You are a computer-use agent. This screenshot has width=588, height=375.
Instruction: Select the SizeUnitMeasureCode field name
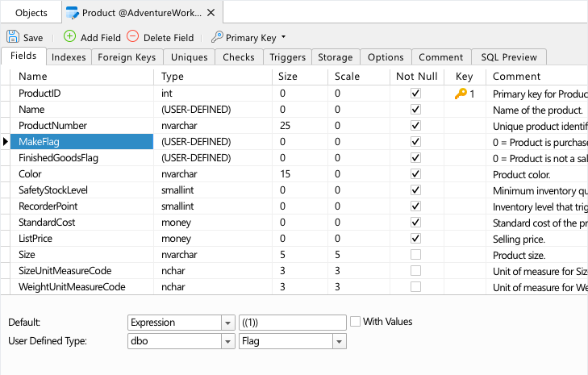65,271
